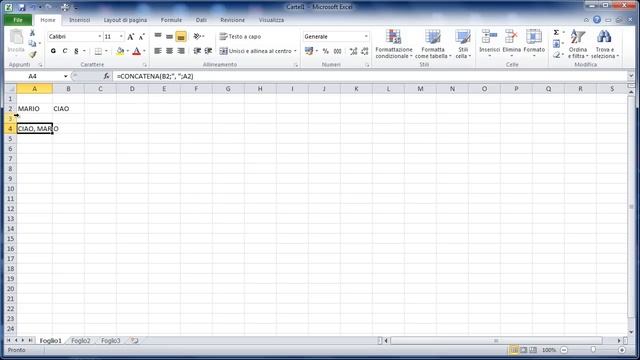Image resolution: width=640 pixels, height=360 pixels.
Task: Click the Fill down icon
Action: tap(556, 44)
